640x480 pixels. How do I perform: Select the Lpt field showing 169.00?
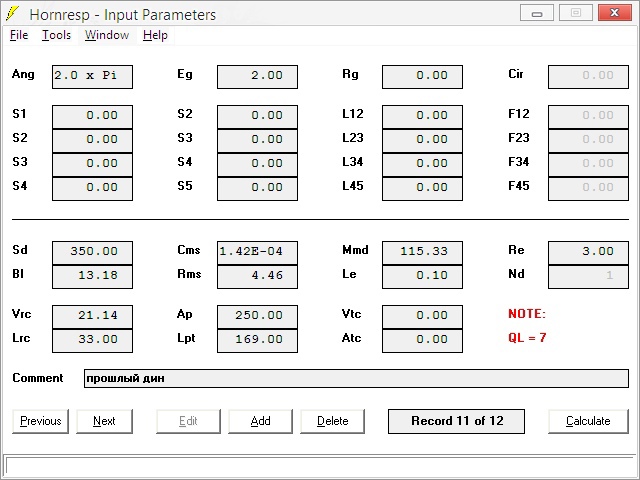pyautogui.click(x=257, y=341)
